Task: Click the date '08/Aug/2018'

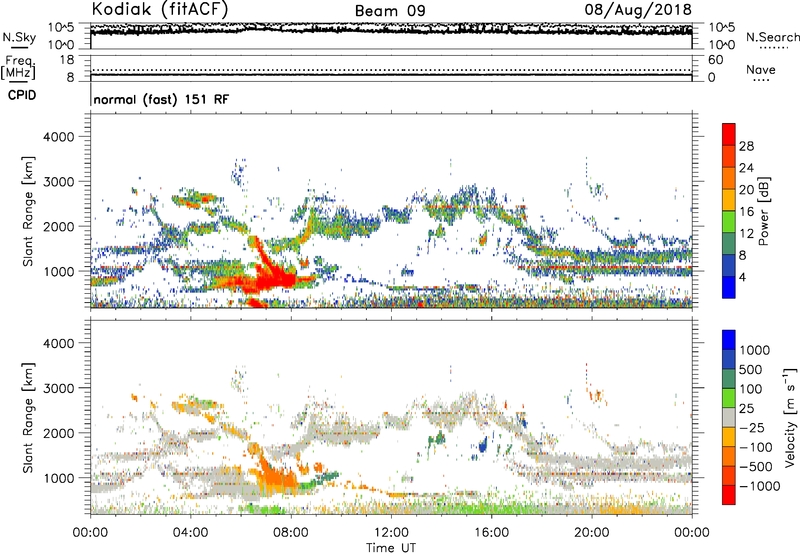Action: [x=638, y=10]
